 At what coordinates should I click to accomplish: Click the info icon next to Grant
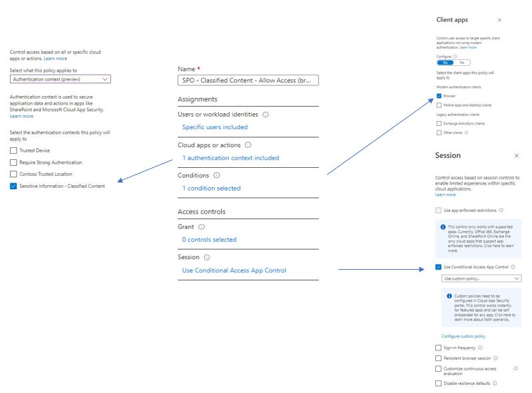click(x=201, y=227)
